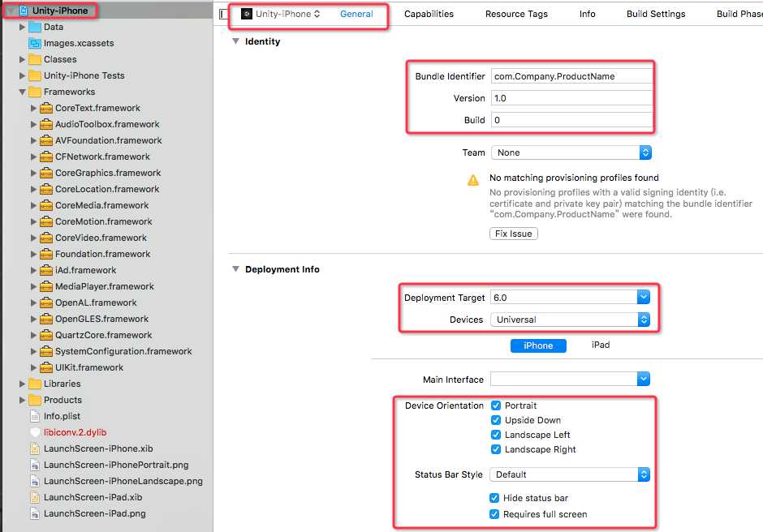Screen dimensions: 763x532
Task: Select libiconv.2.dylib in the navigator
Action: tap(75, 432)
